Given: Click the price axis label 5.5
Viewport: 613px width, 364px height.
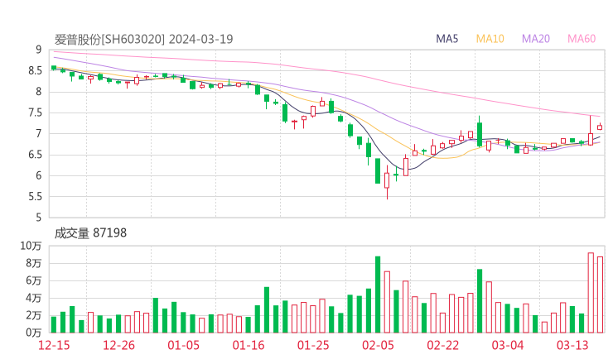Looking at the screenshot, I should (x=35, y=196).
